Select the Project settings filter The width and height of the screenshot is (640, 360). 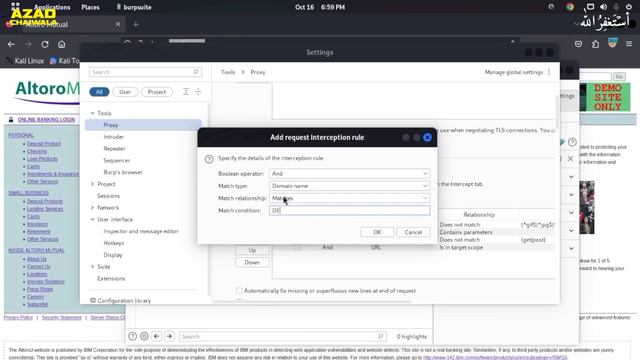157,92
